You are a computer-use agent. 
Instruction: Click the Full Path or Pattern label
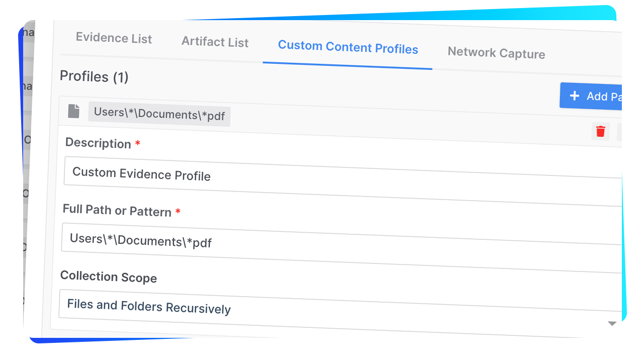[x=117, y=210]
